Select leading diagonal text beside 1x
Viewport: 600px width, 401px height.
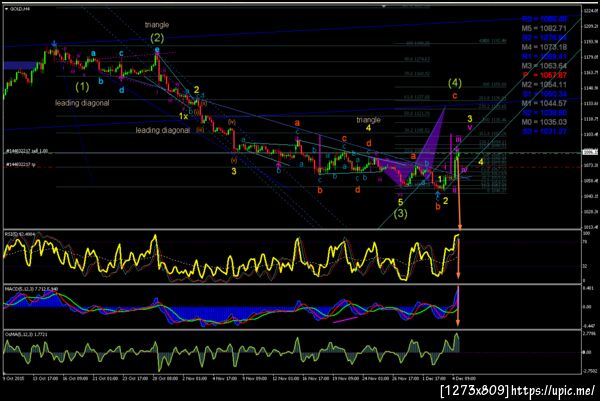[163, 130]
